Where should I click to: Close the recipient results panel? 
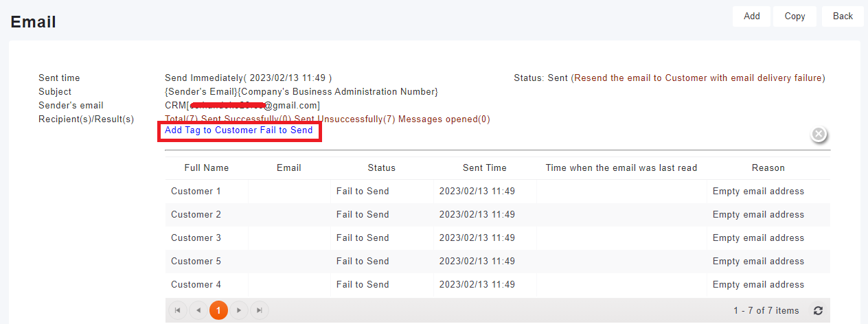tap(819, 134)
